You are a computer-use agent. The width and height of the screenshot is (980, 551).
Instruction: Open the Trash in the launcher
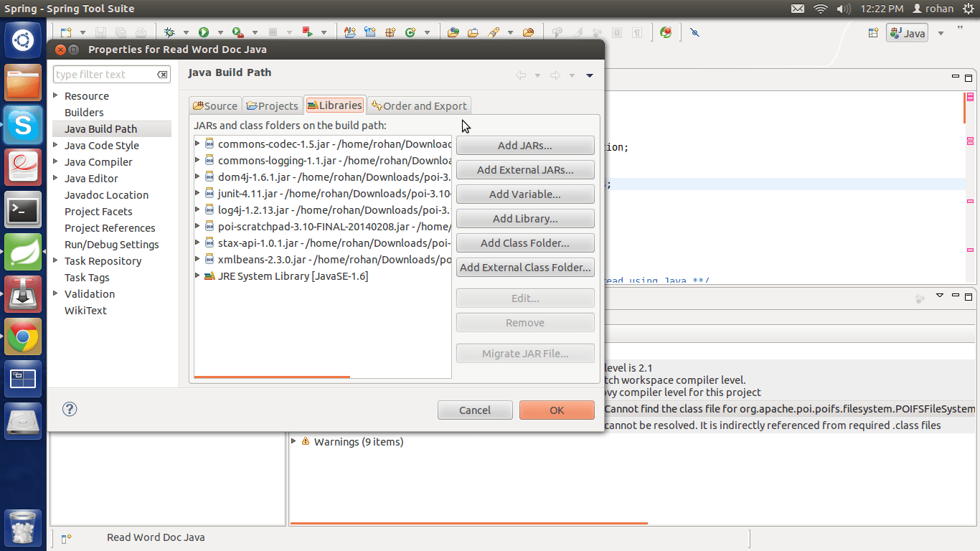click(23, 528)
